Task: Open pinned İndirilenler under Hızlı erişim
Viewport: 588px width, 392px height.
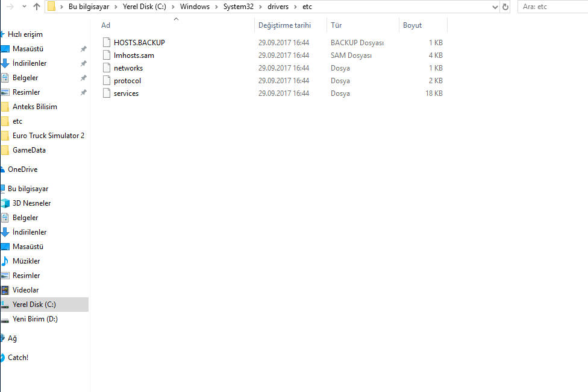Action: click(x=30, y=63)
